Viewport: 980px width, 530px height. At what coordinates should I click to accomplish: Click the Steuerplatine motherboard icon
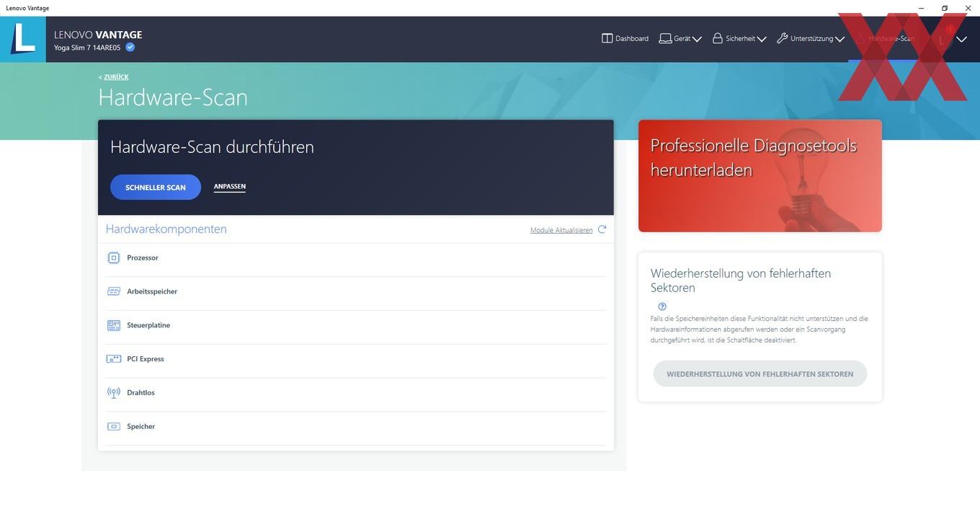click(x=114, y=325)
